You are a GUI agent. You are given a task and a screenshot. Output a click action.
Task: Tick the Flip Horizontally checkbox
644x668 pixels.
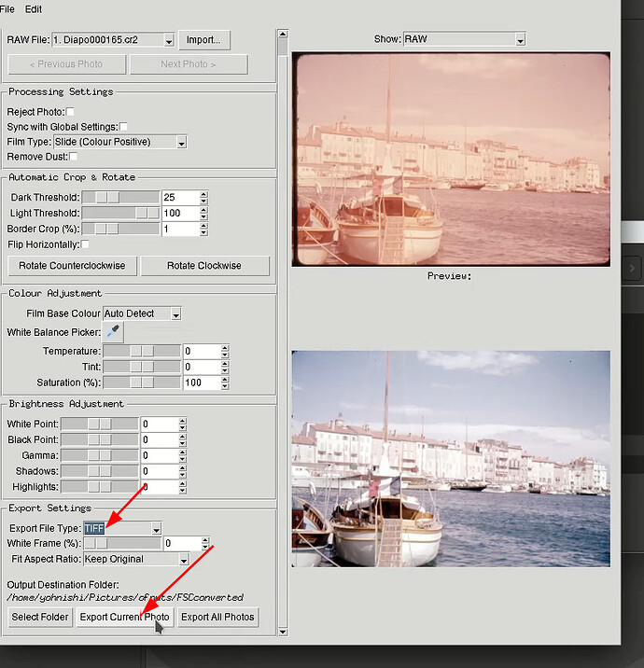tap(85, 244)
